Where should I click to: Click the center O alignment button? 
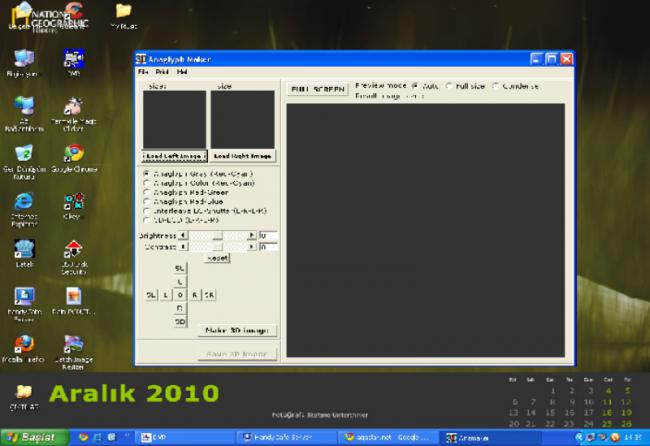(x=180, y=295)
